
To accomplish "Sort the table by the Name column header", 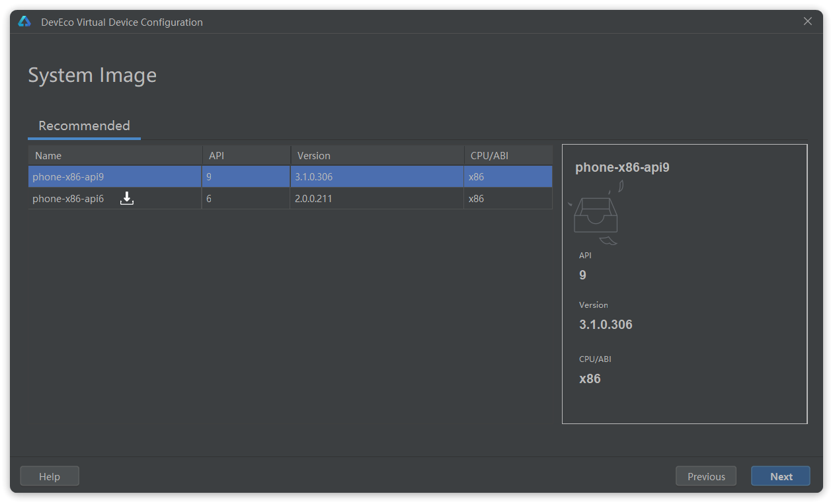I will point(48,156).
